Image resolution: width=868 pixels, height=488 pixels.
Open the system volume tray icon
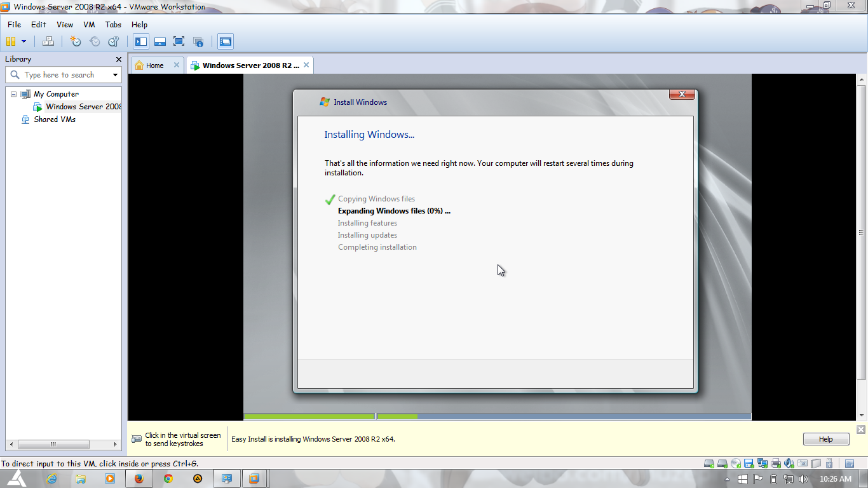(x=803, y=479)
